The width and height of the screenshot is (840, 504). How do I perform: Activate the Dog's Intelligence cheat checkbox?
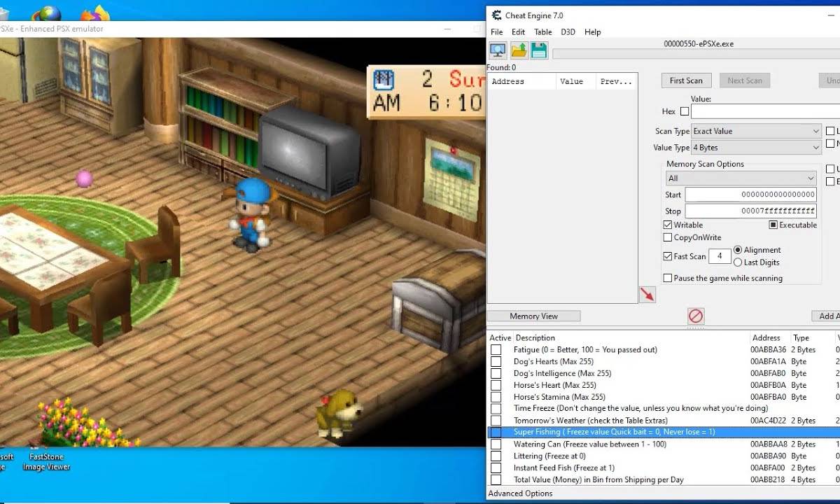pyautogui.click(x=496, y=374)
